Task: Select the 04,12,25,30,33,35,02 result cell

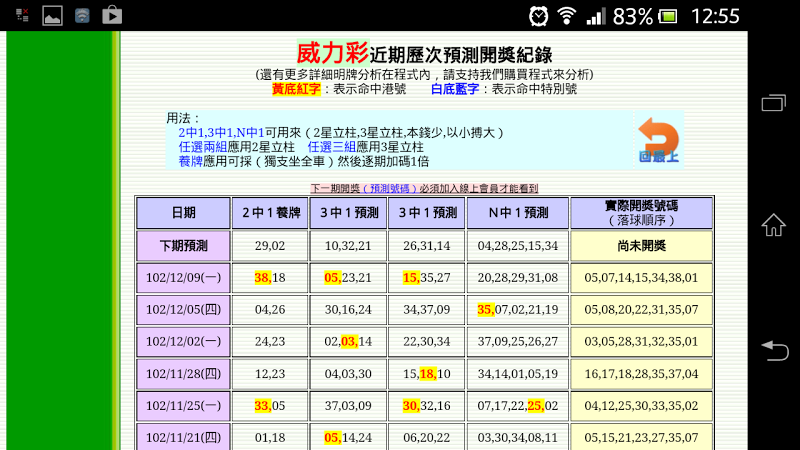Action: coord(641,406)
